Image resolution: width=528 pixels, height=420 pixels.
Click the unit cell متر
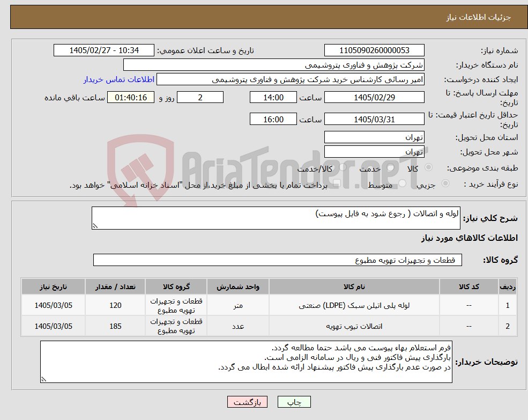click(238, 305)
